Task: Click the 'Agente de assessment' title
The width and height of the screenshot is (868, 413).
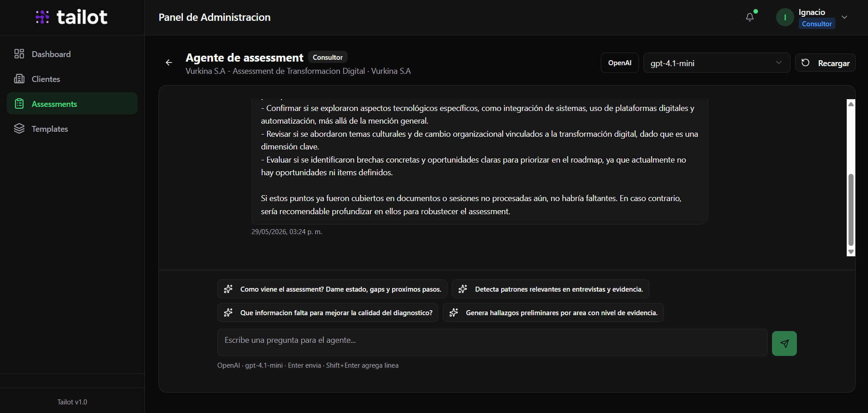Action: tap(245, 58)
